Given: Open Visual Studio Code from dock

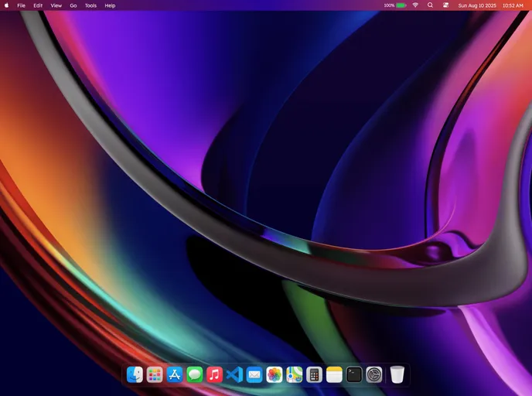Looking at the screenshot, I should (x=234, y=375).
